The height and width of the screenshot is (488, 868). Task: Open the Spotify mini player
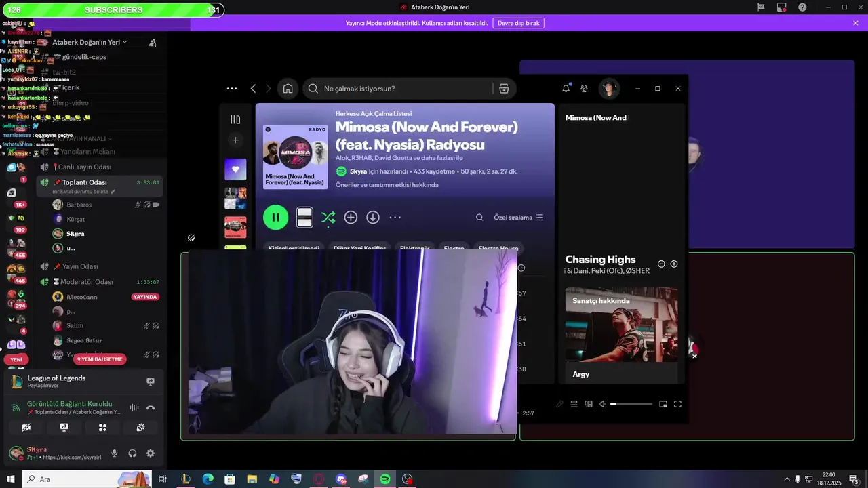click(x=663, y=404)
